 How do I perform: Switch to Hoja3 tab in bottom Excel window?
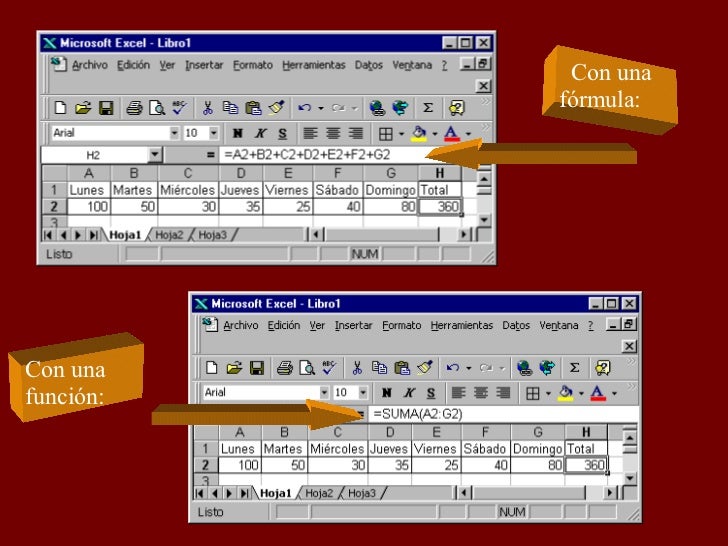point(362,493)
